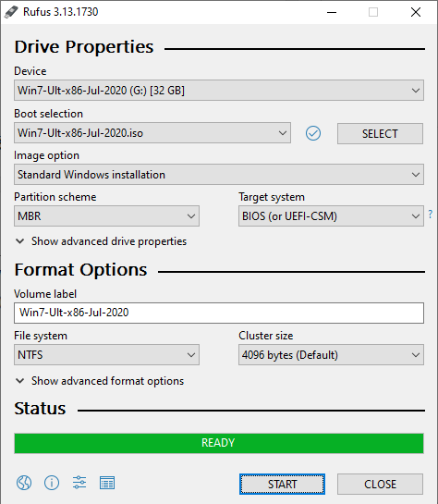Click the START button
The width and height of the screenshot is (438, 504).
pos(282,484)
